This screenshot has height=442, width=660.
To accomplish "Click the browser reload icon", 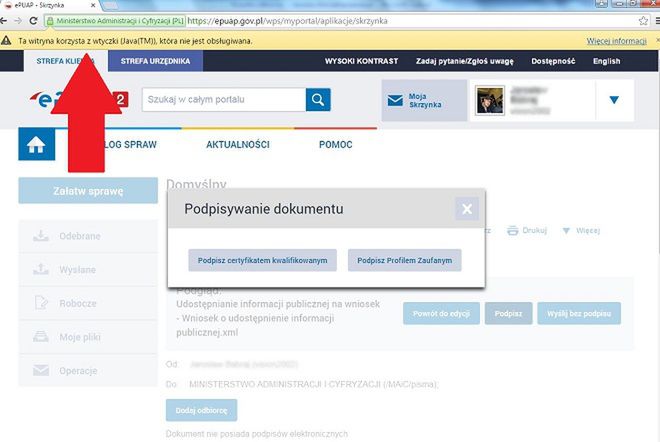I will pos(33,21).
